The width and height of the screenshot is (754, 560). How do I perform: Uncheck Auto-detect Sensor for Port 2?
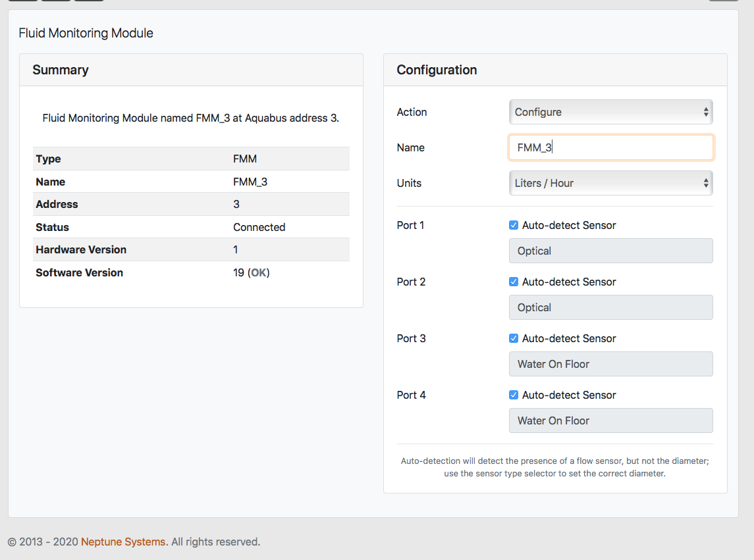(x=514, y=282)
